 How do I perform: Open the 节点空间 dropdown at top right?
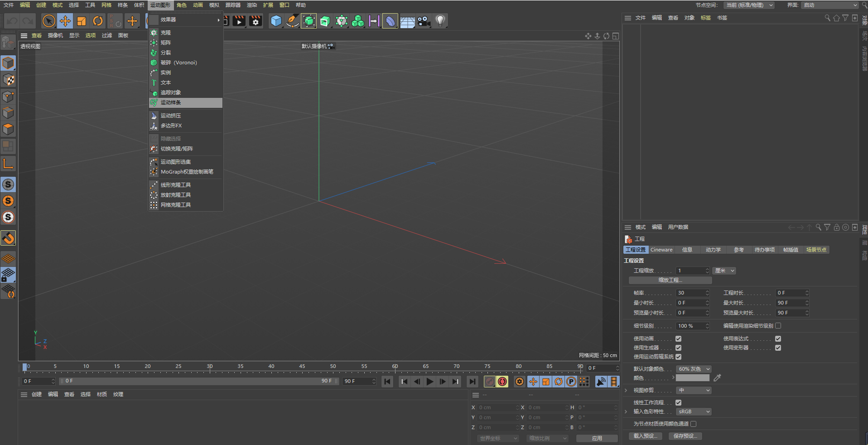point(748,5)
